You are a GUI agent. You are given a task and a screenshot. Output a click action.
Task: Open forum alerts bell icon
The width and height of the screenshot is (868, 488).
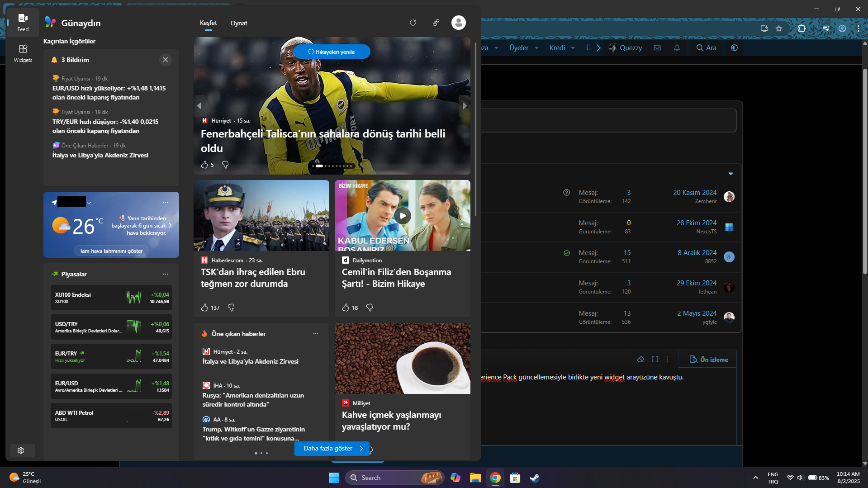[677, 48]
